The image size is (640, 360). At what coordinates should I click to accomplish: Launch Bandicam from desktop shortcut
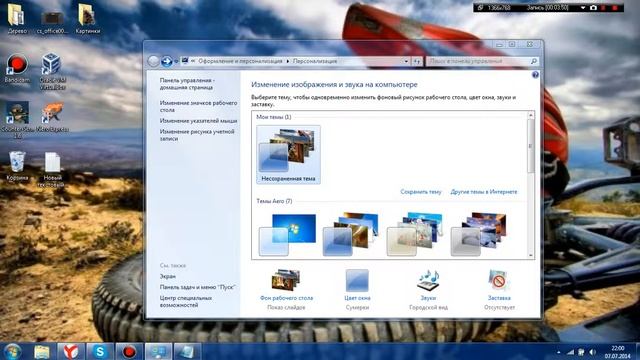(x=17, y=69)
